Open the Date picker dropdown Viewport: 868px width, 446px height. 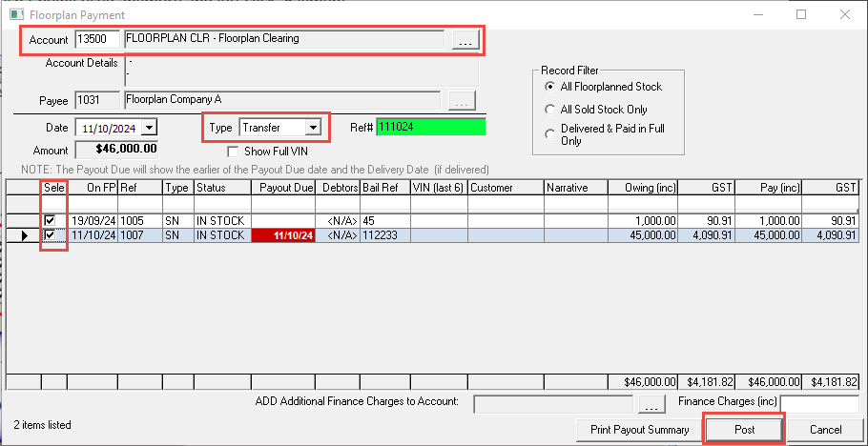[x=149, y=127]
